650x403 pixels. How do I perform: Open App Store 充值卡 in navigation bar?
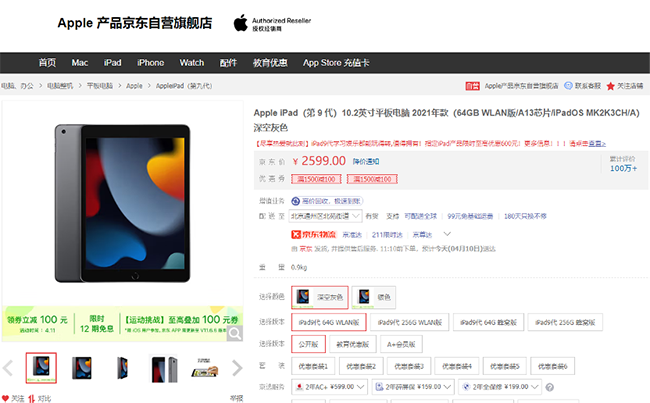pos(336,63)
